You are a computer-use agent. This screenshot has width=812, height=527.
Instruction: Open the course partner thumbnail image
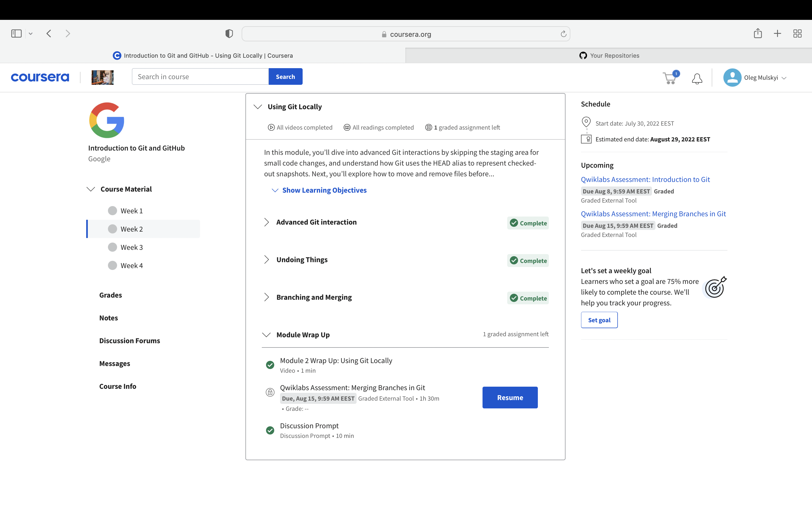(x=102, y=77)
